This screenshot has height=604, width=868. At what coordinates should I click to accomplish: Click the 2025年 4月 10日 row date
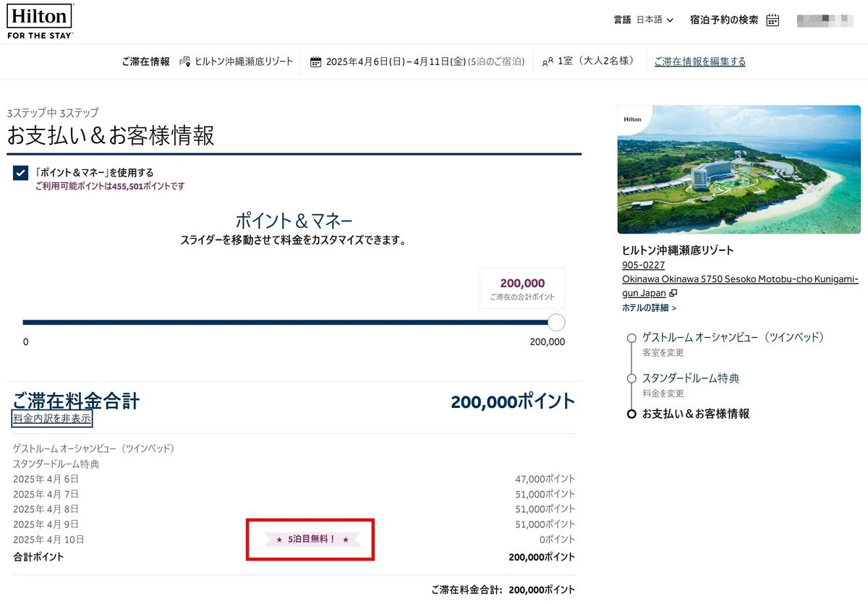[x=48, y=540]
